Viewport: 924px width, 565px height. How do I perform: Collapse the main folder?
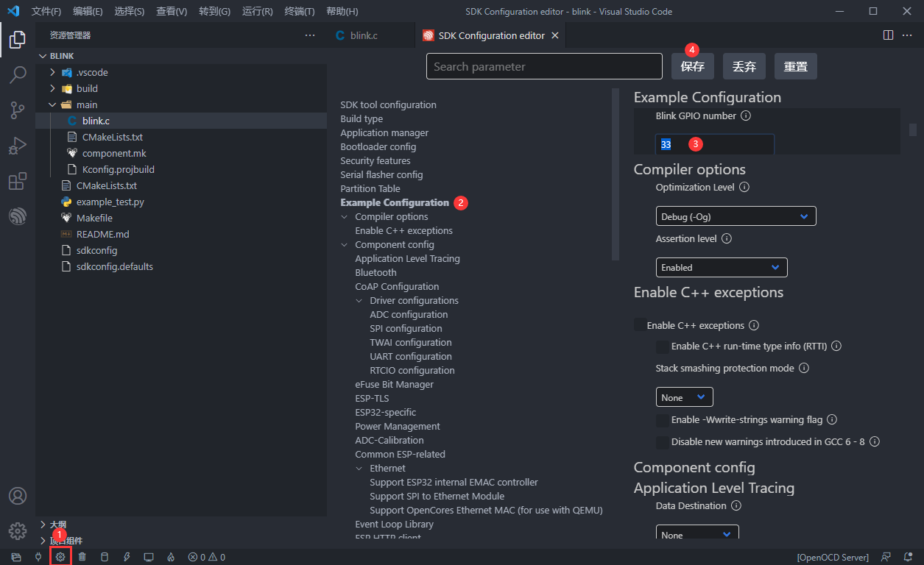[x=52, y=104]
